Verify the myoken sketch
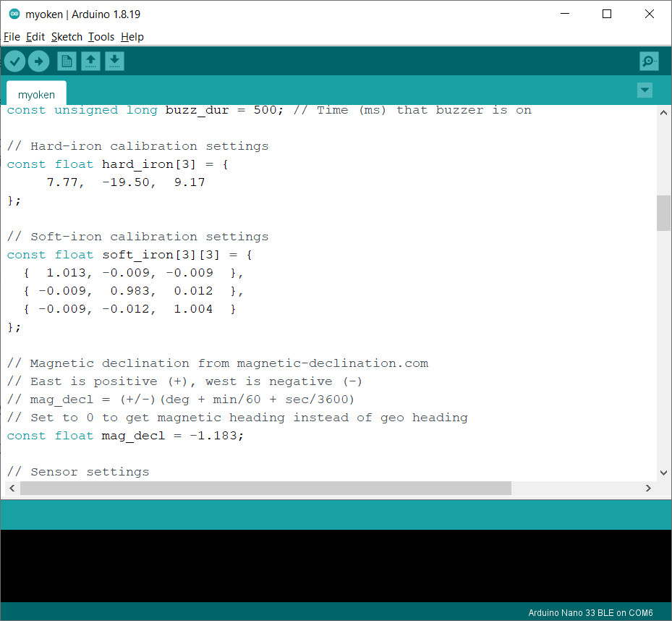 click(14, 61)
